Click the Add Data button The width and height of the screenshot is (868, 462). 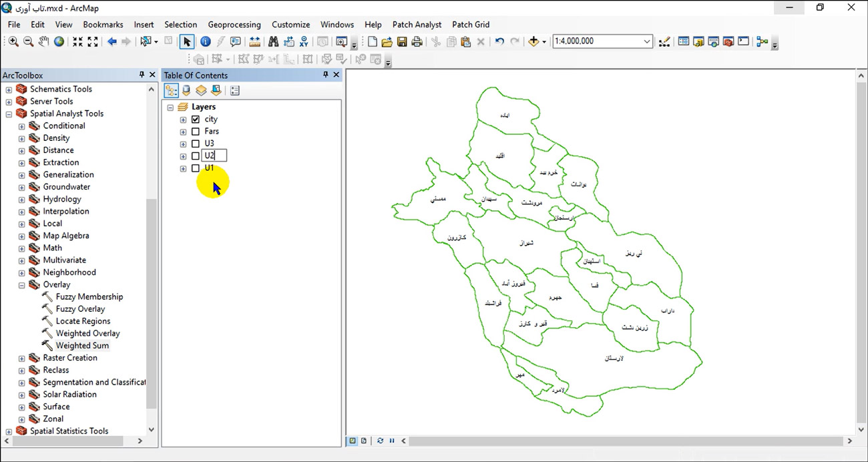pos(533,41)
